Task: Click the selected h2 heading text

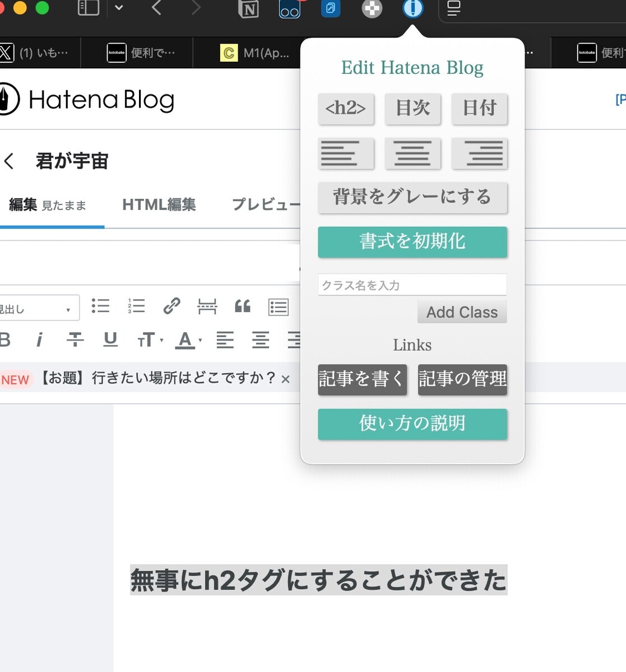Action: point(318,580)
